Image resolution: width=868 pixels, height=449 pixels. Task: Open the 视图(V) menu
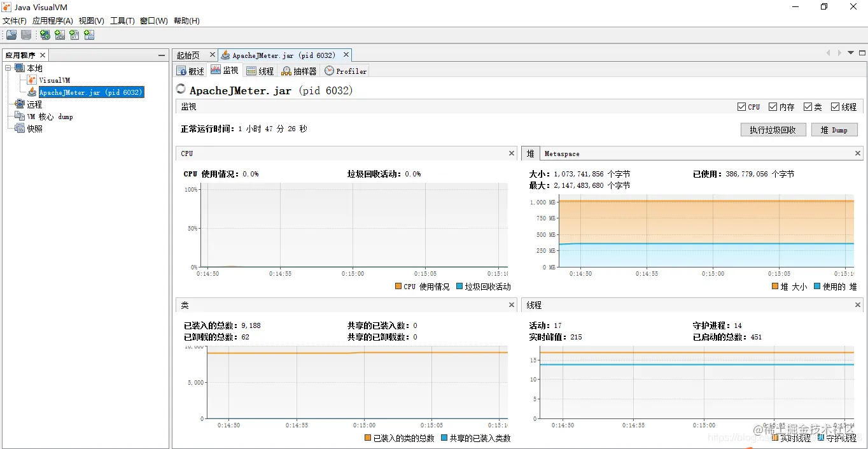pos(92,21)
